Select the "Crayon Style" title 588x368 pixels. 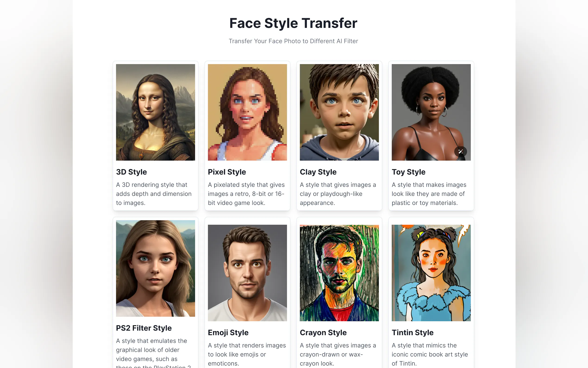click(323, 333)
